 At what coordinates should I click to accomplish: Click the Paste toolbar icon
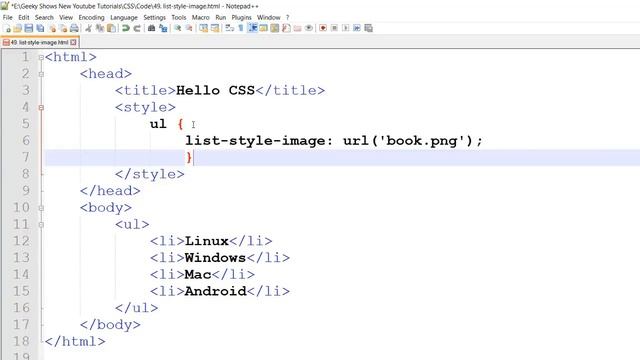coord(111,28)
